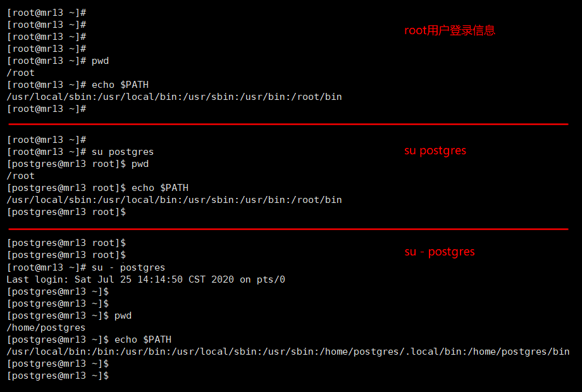Click the red 'su postgres' annotation label

click(435, 150)
